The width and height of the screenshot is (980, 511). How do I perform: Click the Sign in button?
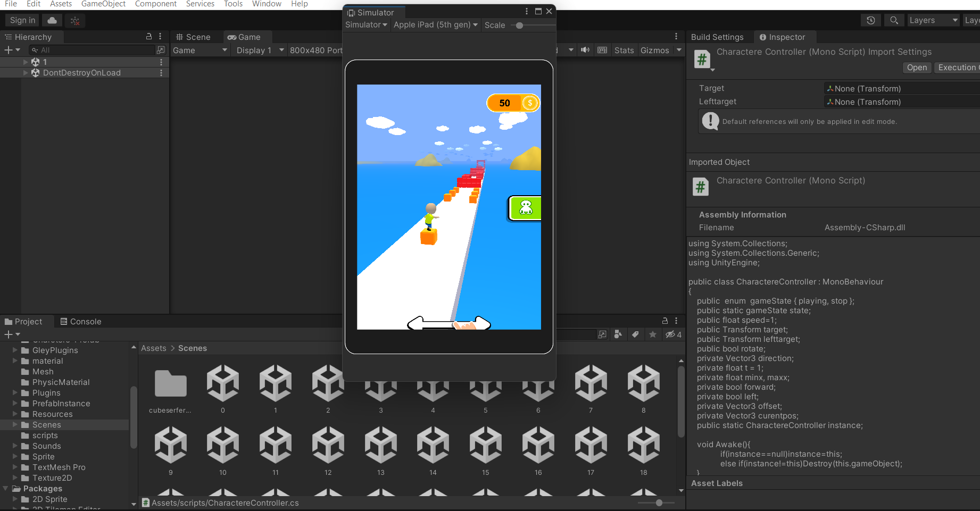(x=22, y=20)
